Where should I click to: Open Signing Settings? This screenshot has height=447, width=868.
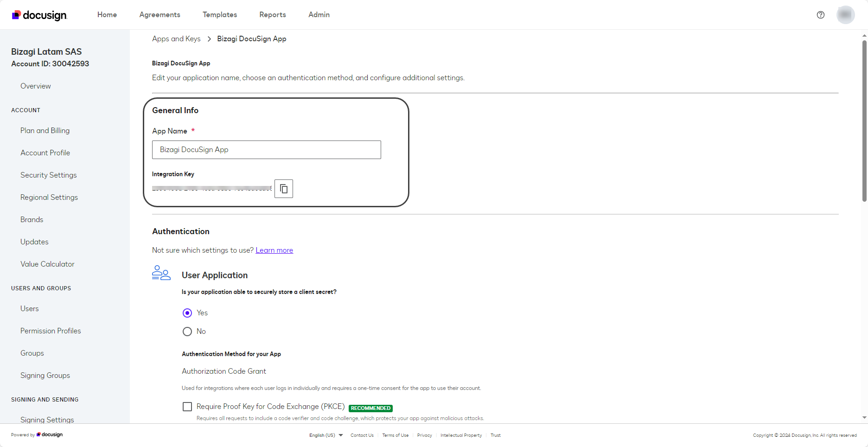click(47, 420)
